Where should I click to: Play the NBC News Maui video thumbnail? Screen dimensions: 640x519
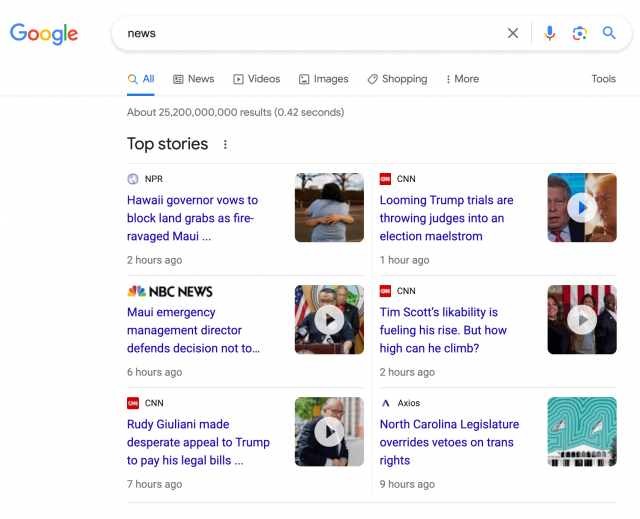tap(329, 319)
